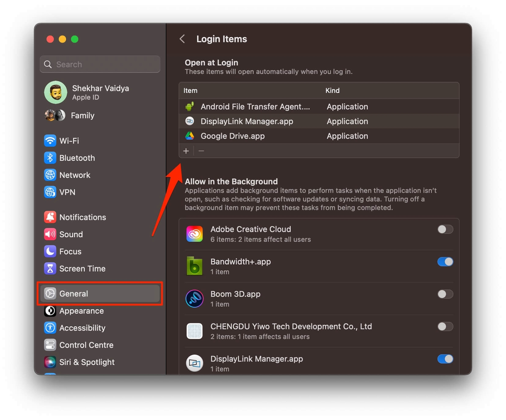506x420 pixels.
Task: Select the Accessibility icon
Action: tap(50, 328)
